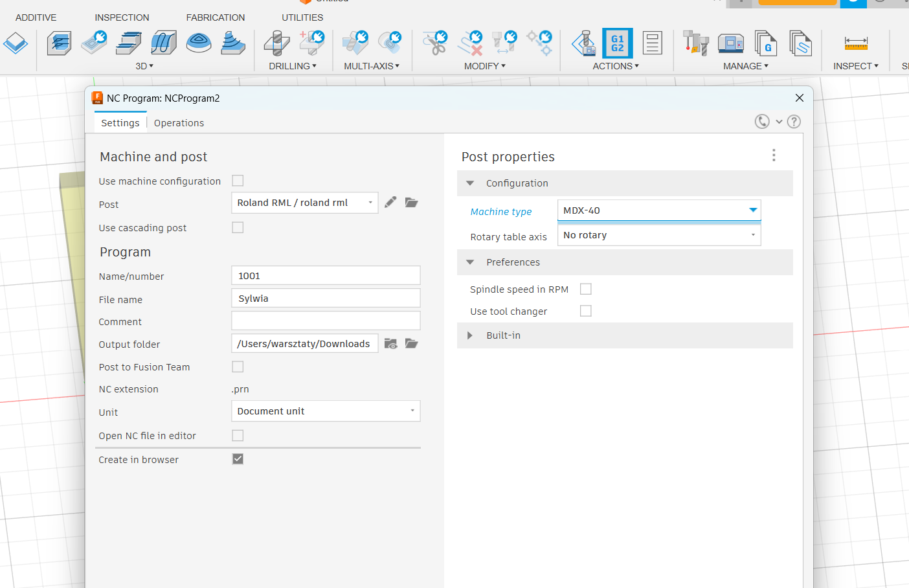Viewport: 909px width, 588px height.
Task: Switch to the INSPECTION ribbon tab
Action: tap(122, 17)
